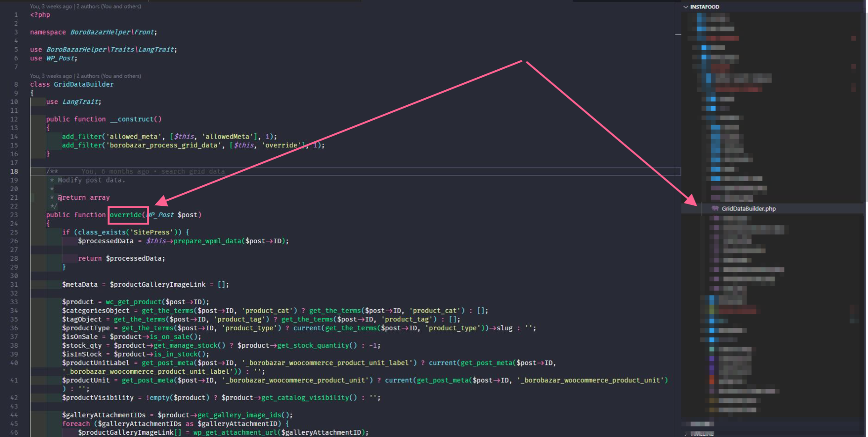The image size is (868, 437).
Task: Click the 'foreach' keyword on line 45
Action: click(76, 424)
